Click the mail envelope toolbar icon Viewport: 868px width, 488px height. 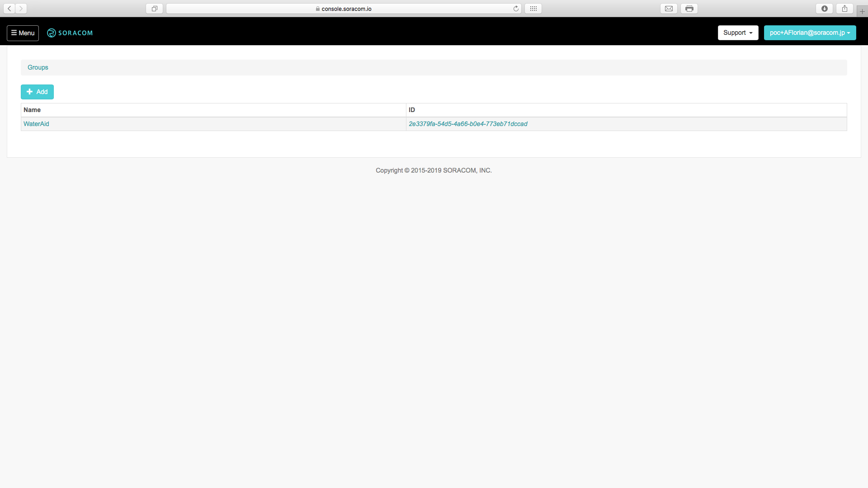(x=669, y=9)
